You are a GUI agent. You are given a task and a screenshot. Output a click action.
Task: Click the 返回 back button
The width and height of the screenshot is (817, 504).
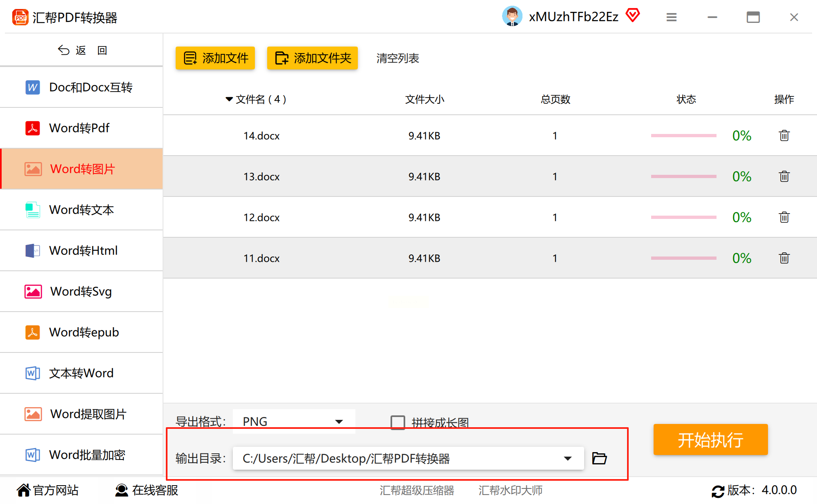click(x=82, y=50)
